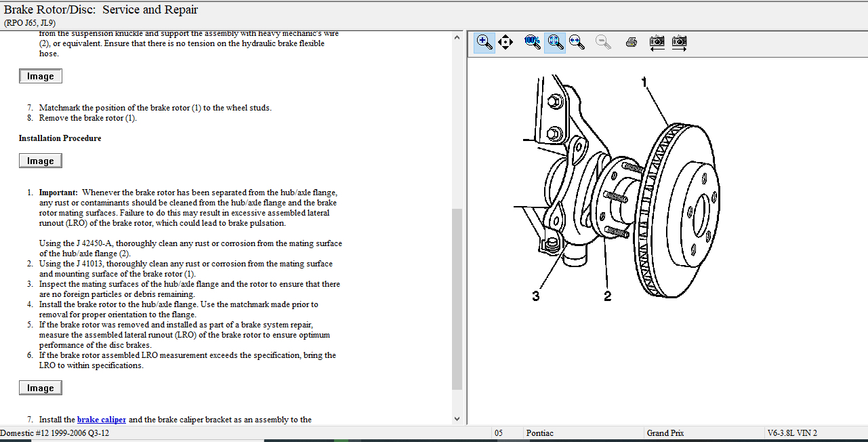Click the text pane scroll down arrow
Viewport: 868px width, 442px height.
(457, 419)
